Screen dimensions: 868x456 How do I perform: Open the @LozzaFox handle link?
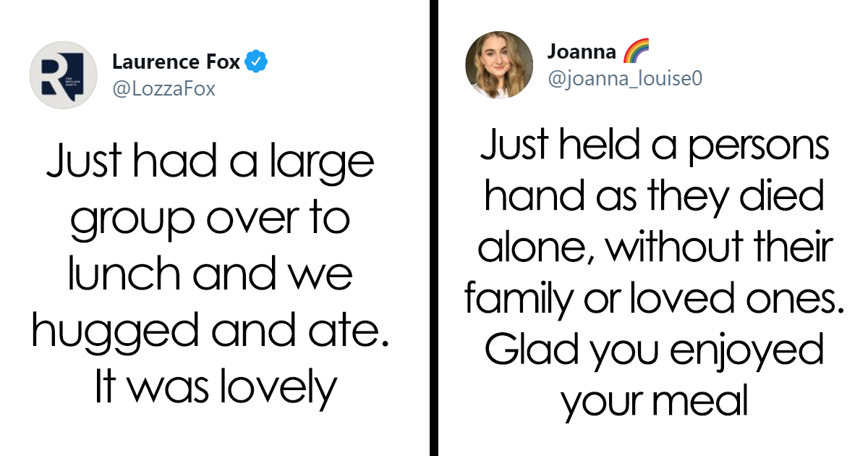point(163,88)
